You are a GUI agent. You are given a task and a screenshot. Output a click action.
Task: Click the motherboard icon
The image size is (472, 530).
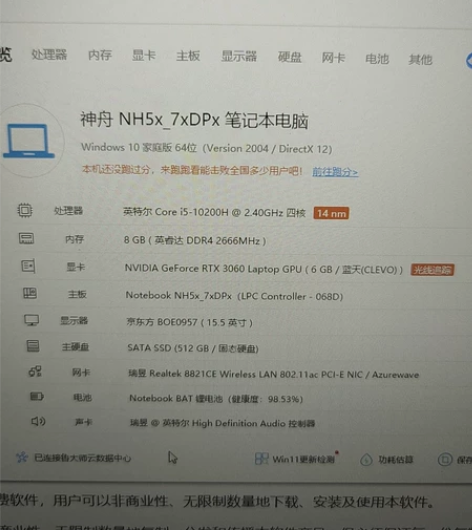pyautogui.click(x=30, y=293)
